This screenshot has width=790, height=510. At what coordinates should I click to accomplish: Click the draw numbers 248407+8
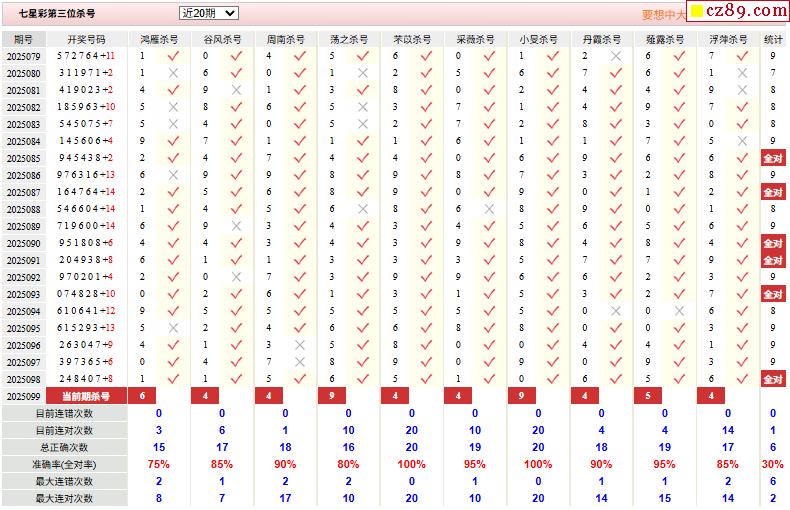click(85, 378)
